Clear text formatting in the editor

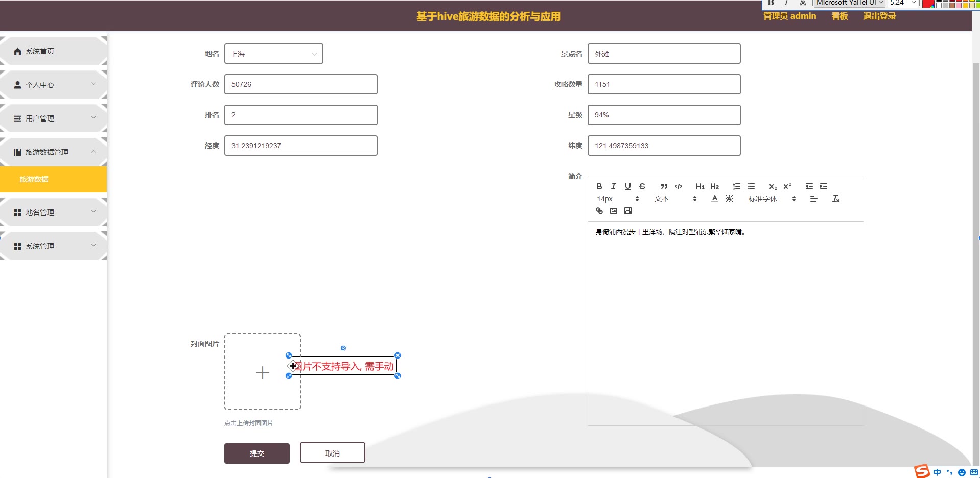click(836, 199)
